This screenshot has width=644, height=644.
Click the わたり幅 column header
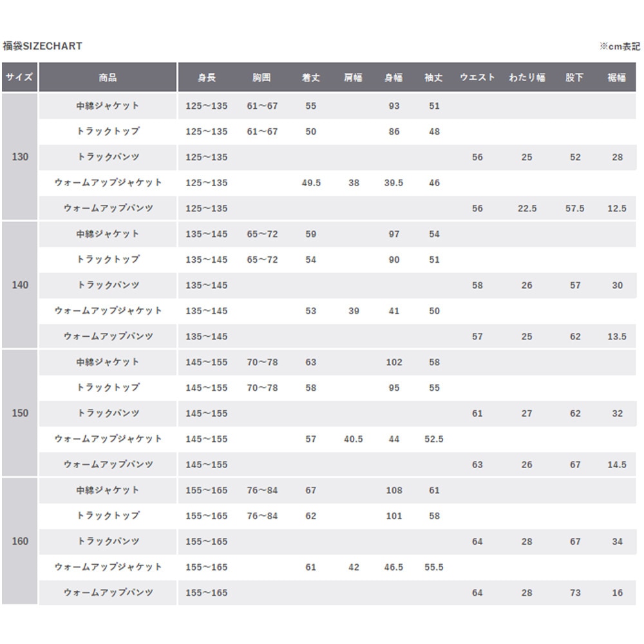click(527, 77)
